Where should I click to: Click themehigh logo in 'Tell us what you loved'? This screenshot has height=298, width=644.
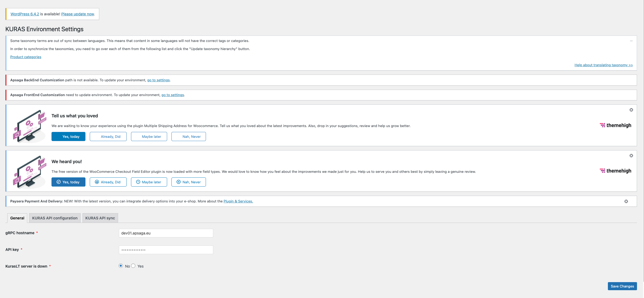(x=615, y=125)
